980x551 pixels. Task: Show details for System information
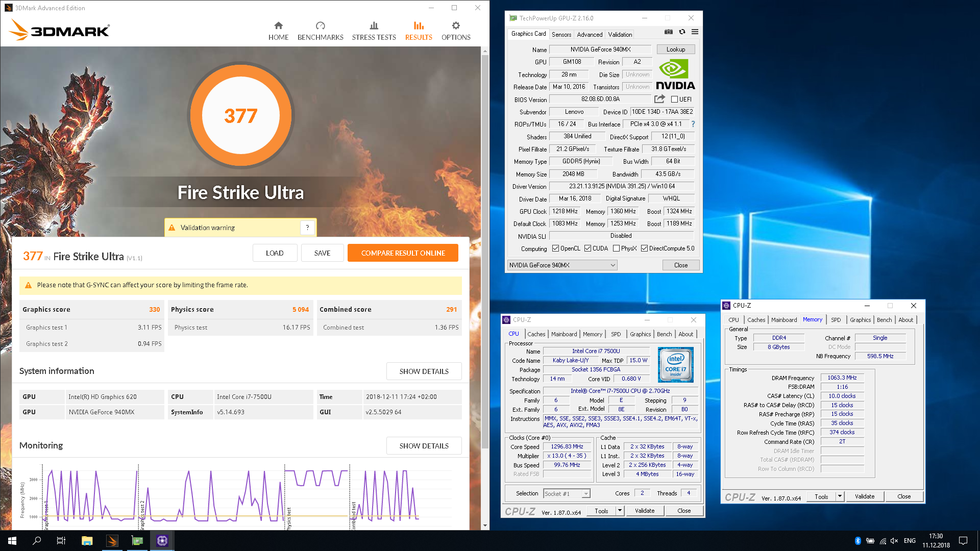424,371
